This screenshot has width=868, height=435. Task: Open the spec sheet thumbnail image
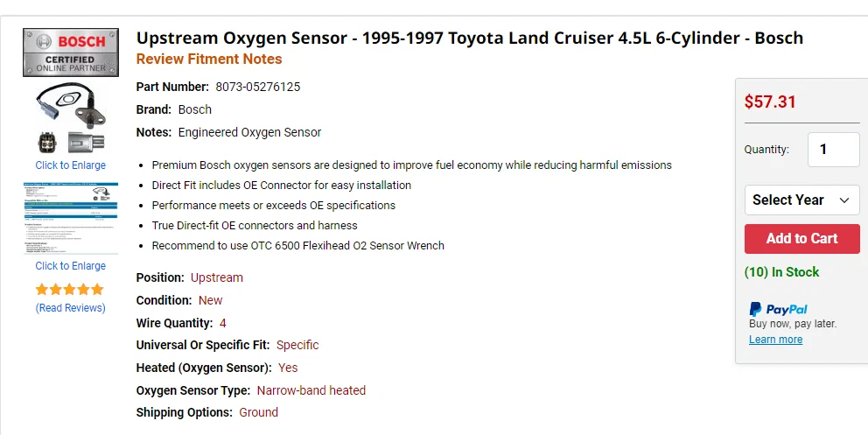(x=70, y=219)
